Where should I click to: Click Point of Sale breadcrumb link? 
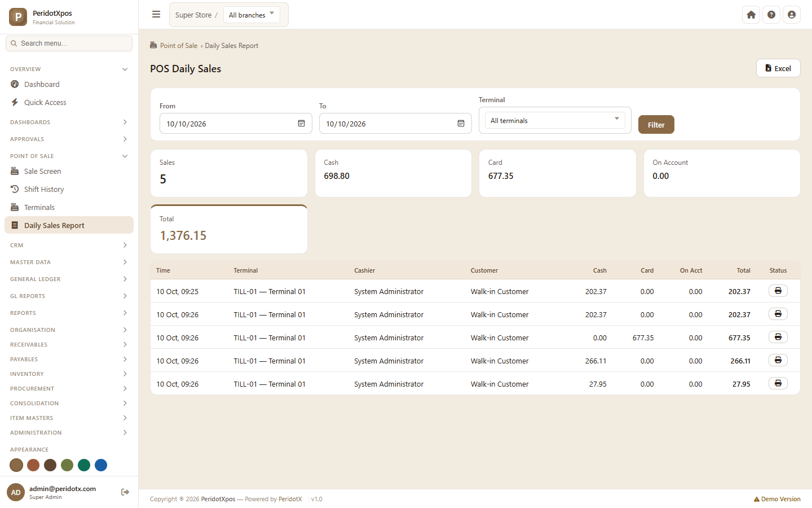(x=179, y=46)
